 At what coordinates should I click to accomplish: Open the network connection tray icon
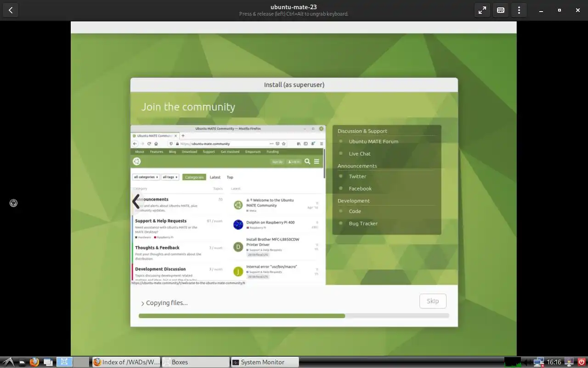(x=539, y=362)
